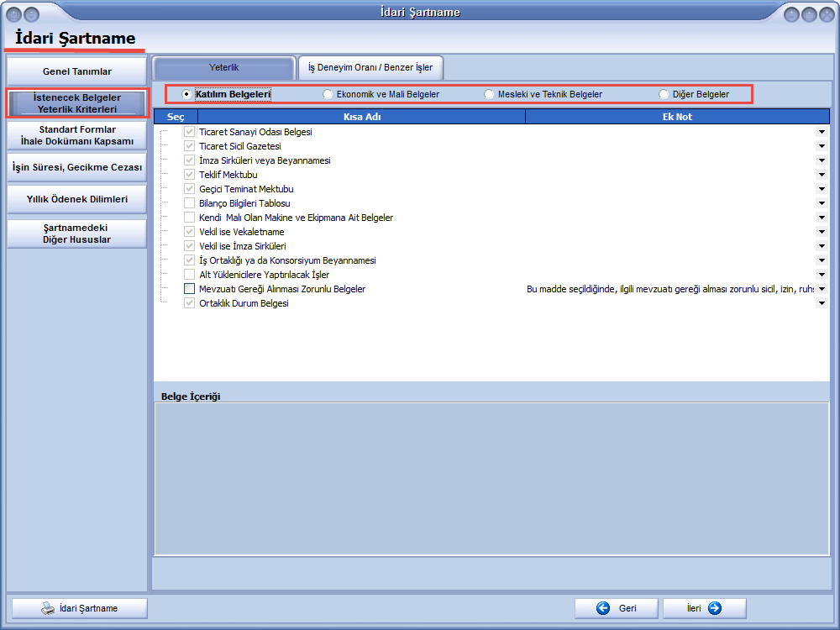Click the printer icon on İdari Şartname button
Viewport: 840px width, 630px height.
(49, 609)
